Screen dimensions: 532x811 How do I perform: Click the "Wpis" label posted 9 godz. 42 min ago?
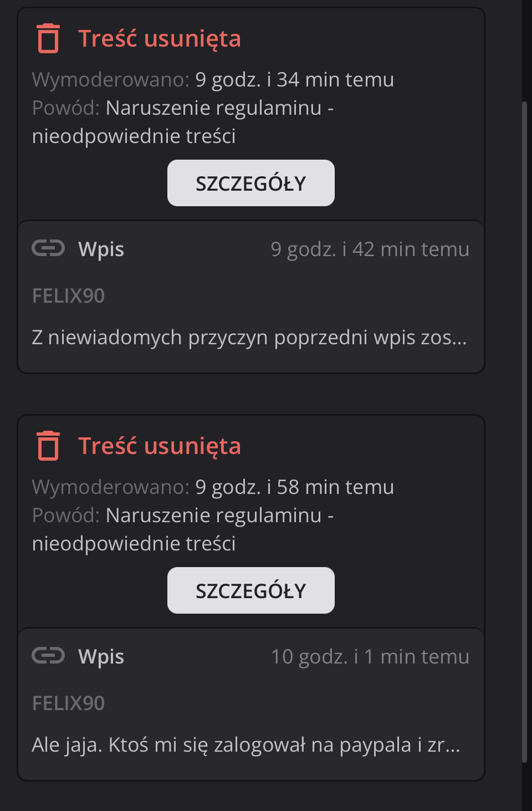click(x=101, y=249)
